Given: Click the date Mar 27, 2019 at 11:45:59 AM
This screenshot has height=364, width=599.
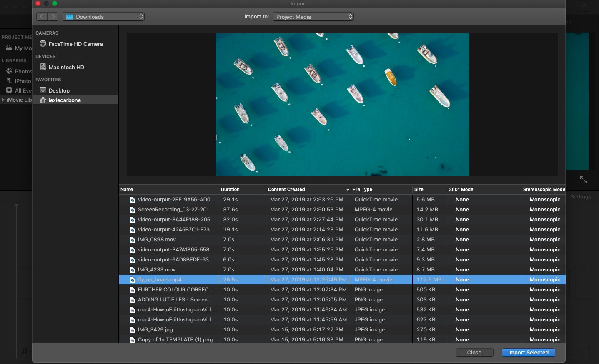Looking at the screenshot, I should tap(308, 320).
